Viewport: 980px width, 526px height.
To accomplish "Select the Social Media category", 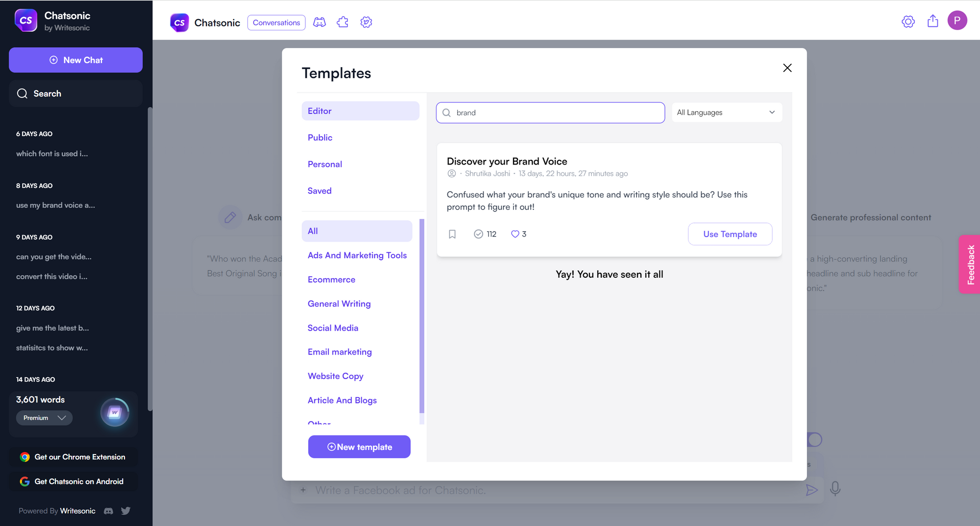I will pos(333,328).
